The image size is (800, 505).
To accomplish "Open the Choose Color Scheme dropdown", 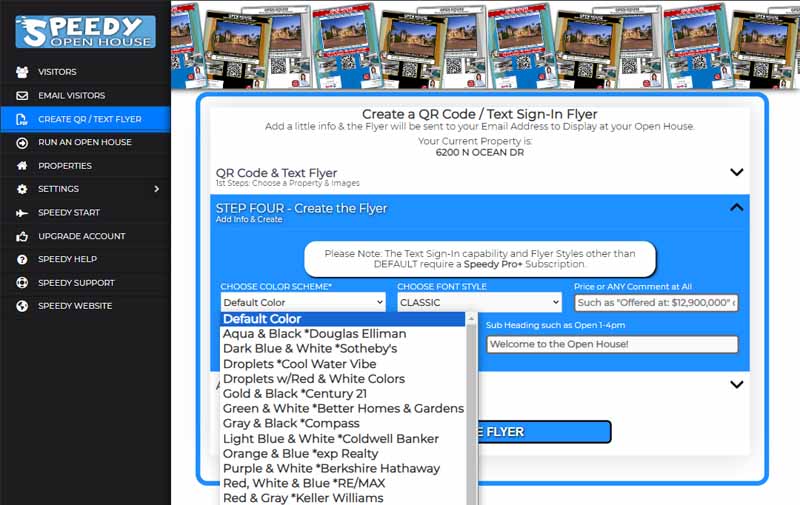I will [303, 302].
